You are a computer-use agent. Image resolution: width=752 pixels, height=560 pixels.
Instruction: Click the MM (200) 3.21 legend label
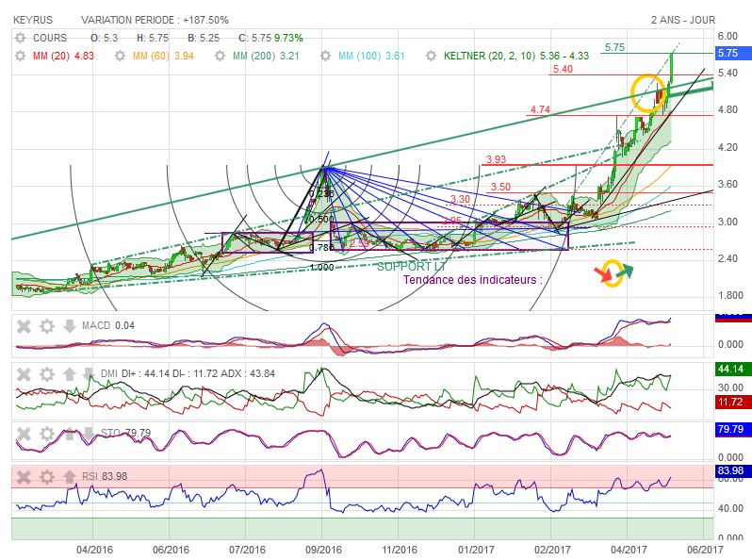pos(266,57)
